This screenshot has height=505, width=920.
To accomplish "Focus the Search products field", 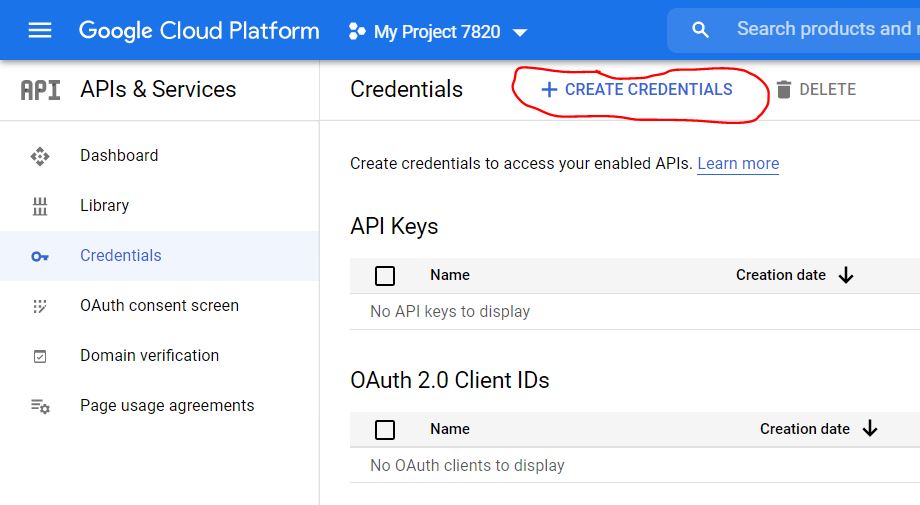I will pyautogui.click(x=822, y=30).
